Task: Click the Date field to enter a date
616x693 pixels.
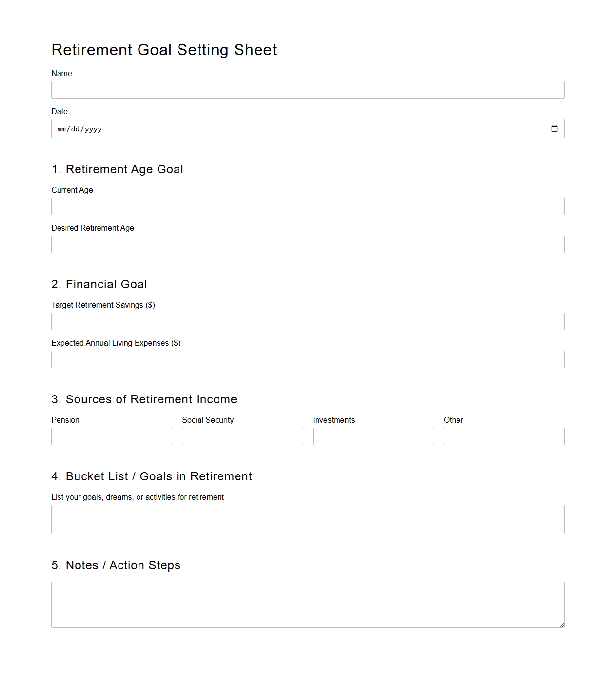Action: coord(293,128)
